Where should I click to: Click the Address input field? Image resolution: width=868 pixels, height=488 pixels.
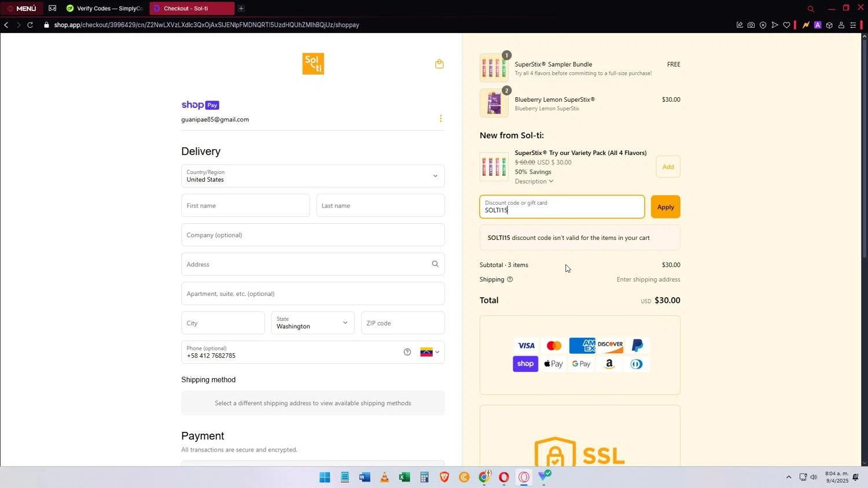click(312, 264)
